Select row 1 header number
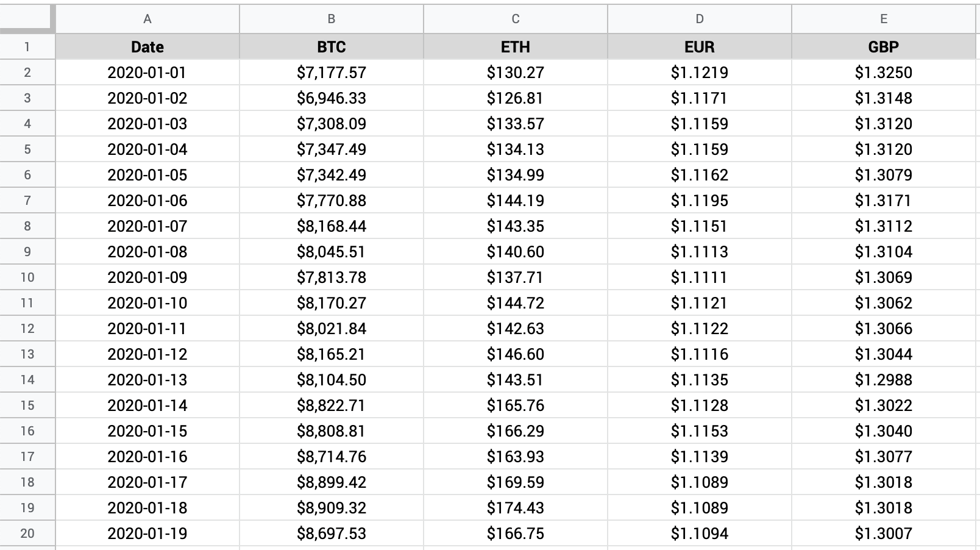Viewport: 980px width, 550px height. [27, 47]
